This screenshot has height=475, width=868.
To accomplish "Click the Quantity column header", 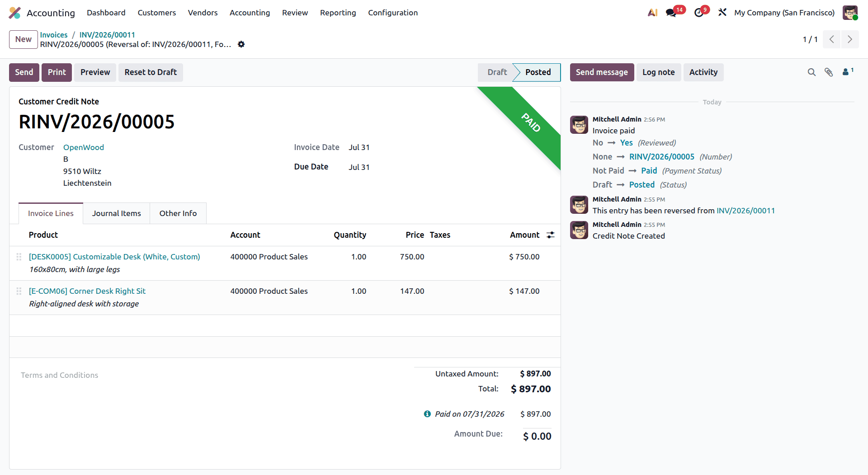I will point(350,235).
